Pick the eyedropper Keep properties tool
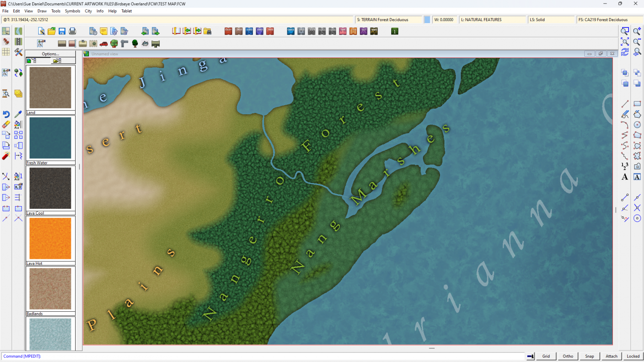Screen dimensions: 644x362 pos(18,114)
